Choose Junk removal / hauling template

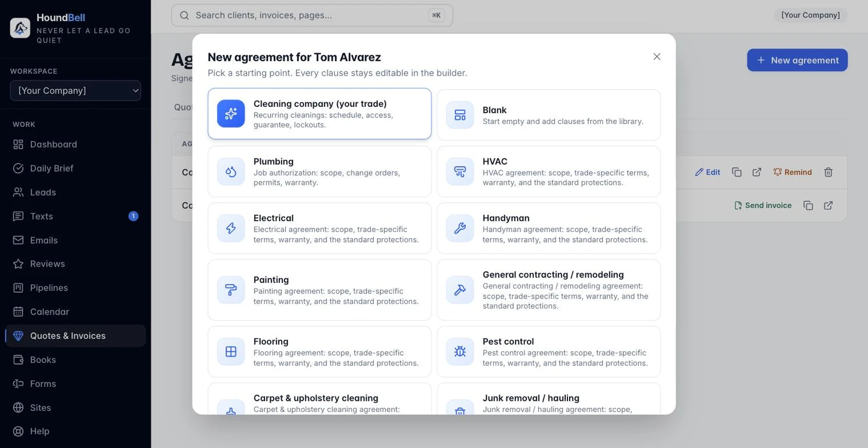tap(549, 399)
